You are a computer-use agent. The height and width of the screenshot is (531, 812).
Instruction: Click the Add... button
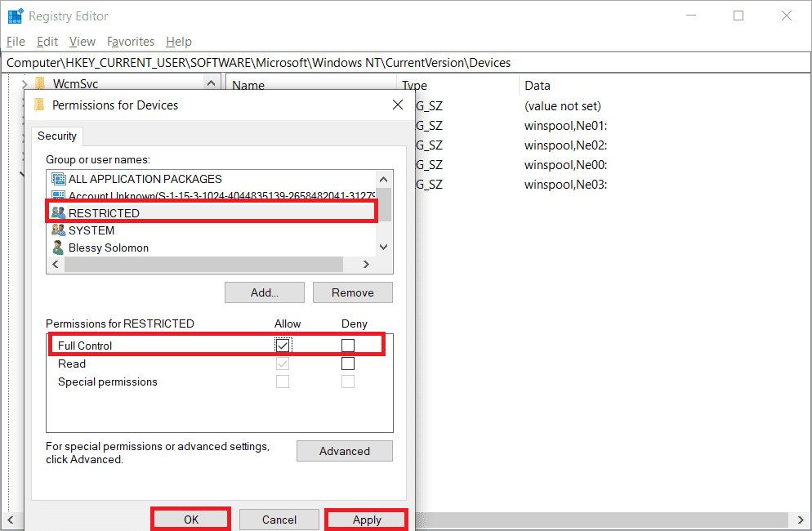[x=265, y=292]
